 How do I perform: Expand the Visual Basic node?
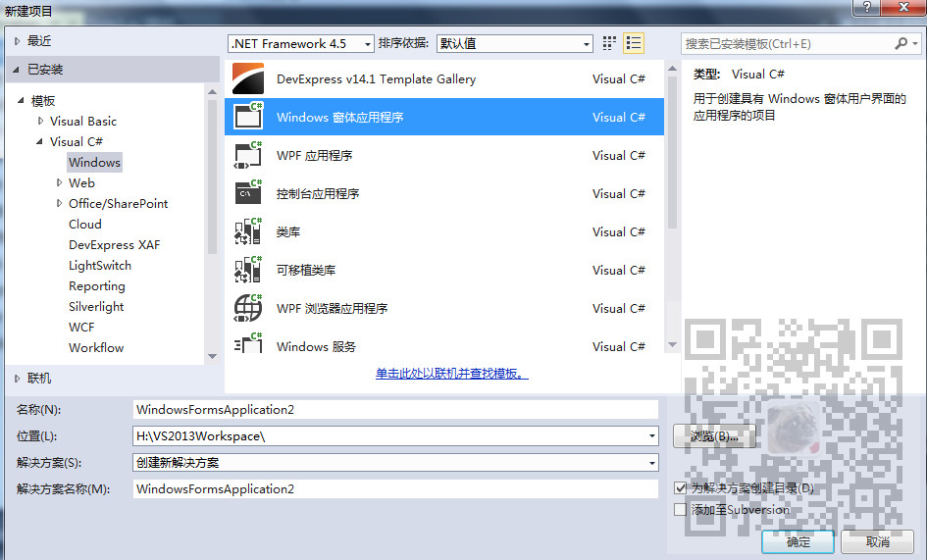[x=40, y=121]
